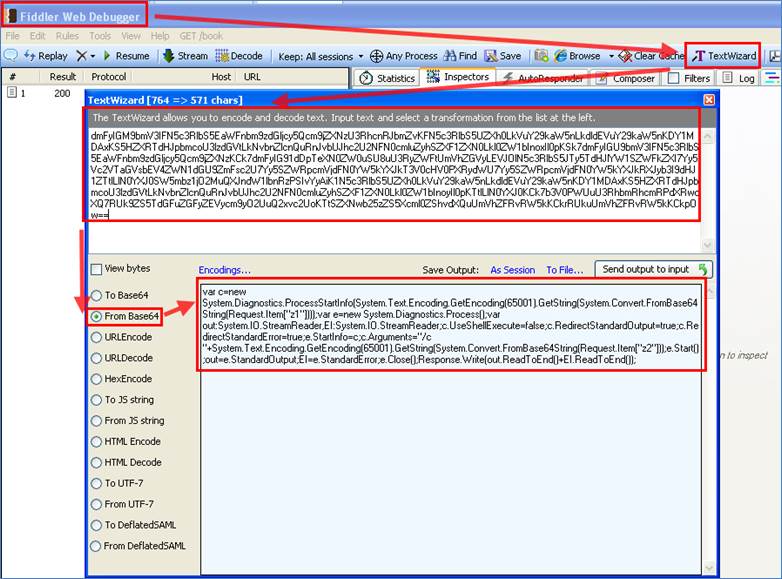The width and height of the screenshot is (782, 579).
Task: Click output pane scrollbar down arrow
Action: coord(709,569)
